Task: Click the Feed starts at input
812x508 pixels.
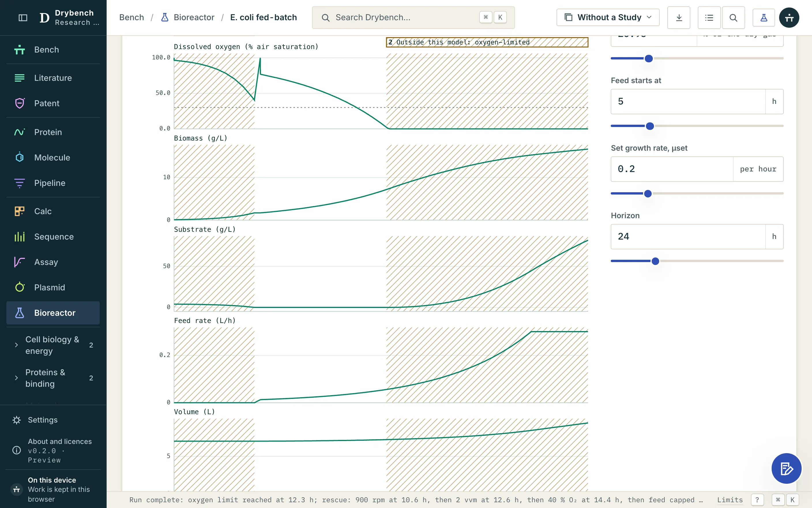Action: click(x=688, y=102)
